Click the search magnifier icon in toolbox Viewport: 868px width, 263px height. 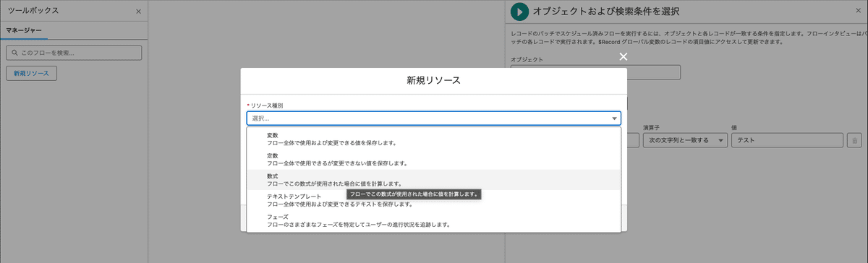click(14, 53)
